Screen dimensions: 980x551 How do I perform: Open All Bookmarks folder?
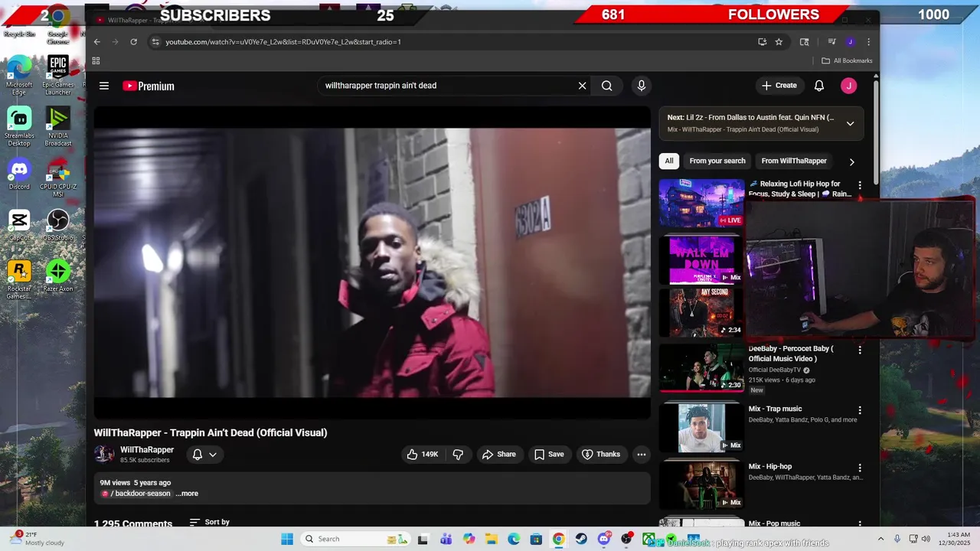pyautogui.click(x=847, y=60)
